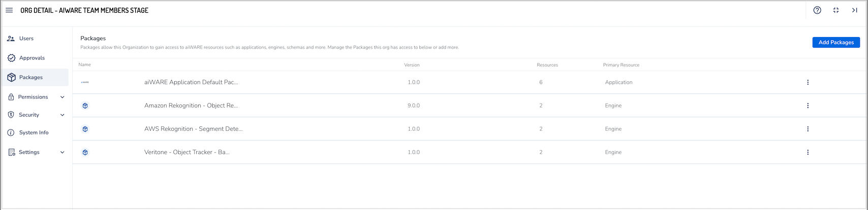Click the Amazon Rekognition package cube icon

pos(85,106)
